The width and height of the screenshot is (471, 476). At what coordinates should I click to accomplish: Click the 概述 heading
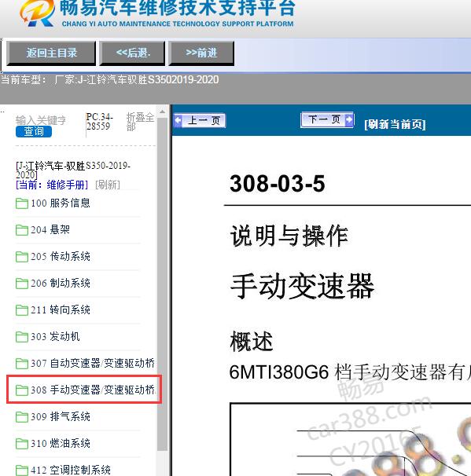click(252, 342)
